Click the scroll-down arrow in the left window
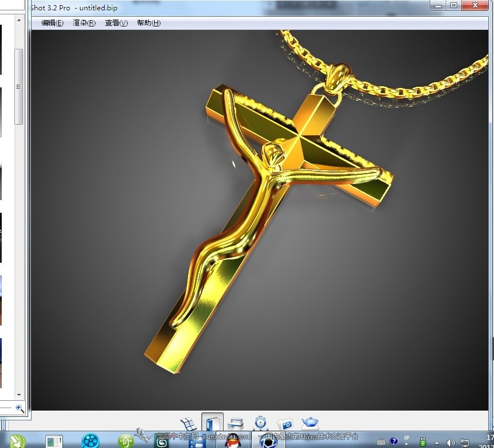 [19, 395]
